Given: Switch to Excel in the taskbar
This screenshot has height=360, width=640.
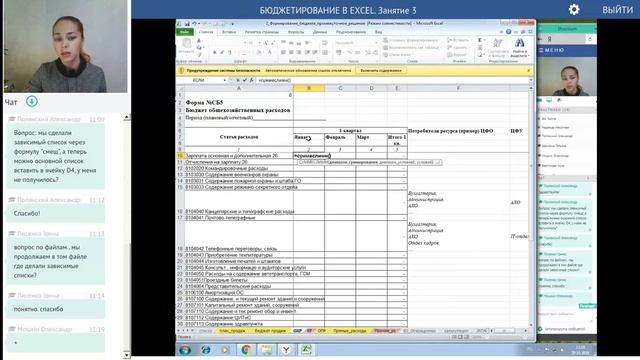Looking at the screenshot, I should [306, 350].
